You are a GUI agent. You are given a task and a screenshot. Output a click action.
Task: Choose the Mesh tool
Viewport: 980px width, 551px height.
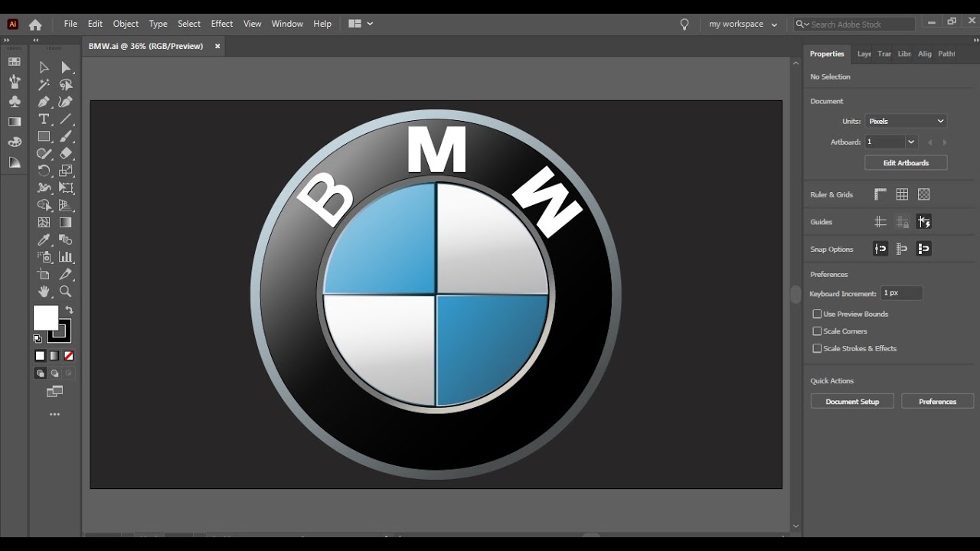[44, 223]
